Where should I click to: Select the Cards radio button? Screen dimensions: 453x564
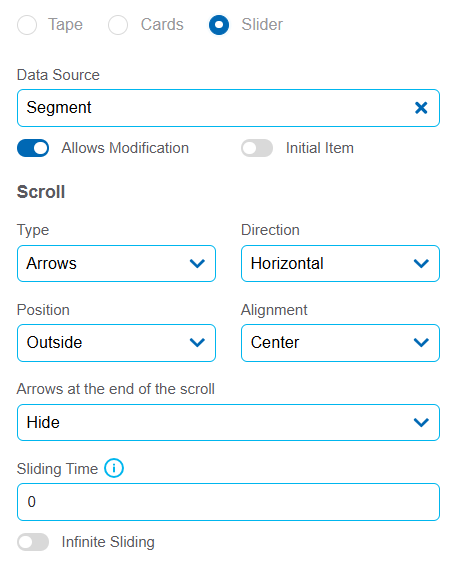[x=118, y=25]
